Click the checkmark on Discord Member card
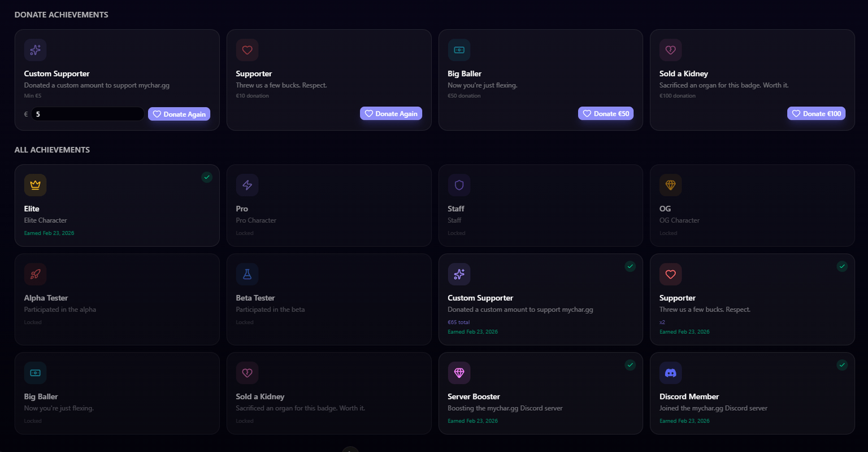Screen dimensions: 868x452 click(842, 365)
